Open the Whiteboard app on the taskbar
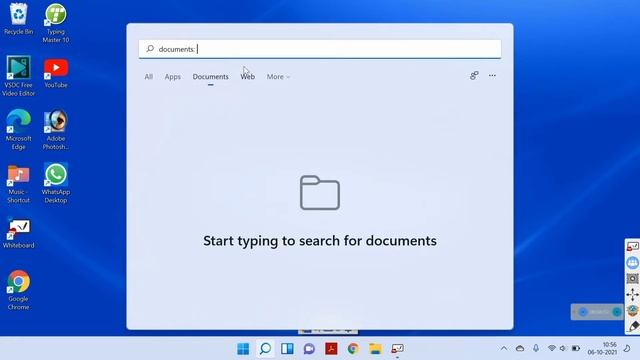The image size is (640, 360). [398, 349]
